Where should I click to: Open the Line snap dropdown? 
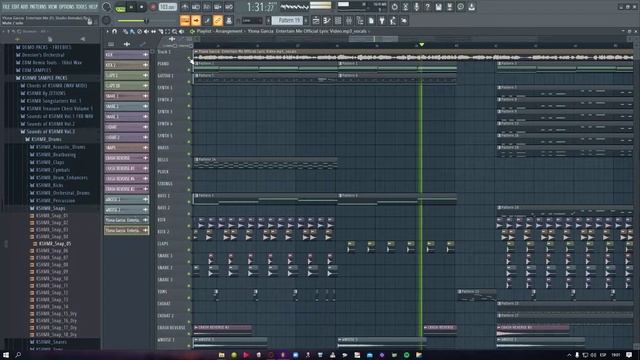pos(252,20)
